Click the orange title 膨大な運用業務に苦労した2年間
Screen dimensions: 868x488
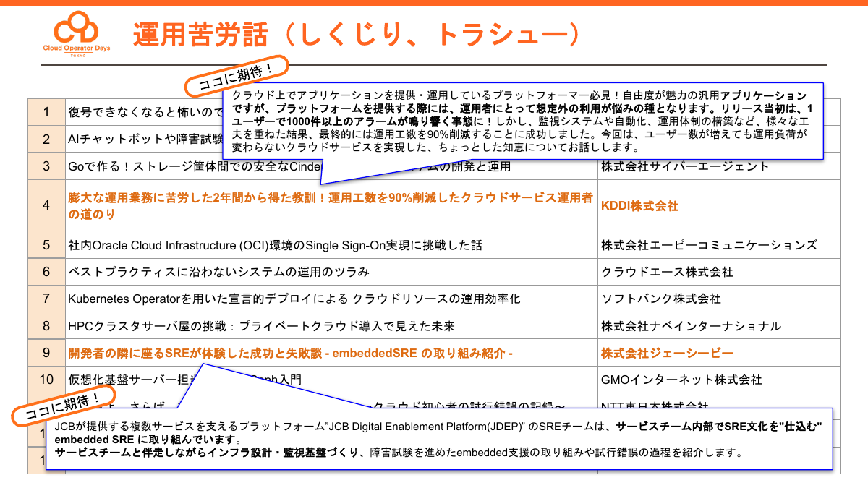coord(331,206)
